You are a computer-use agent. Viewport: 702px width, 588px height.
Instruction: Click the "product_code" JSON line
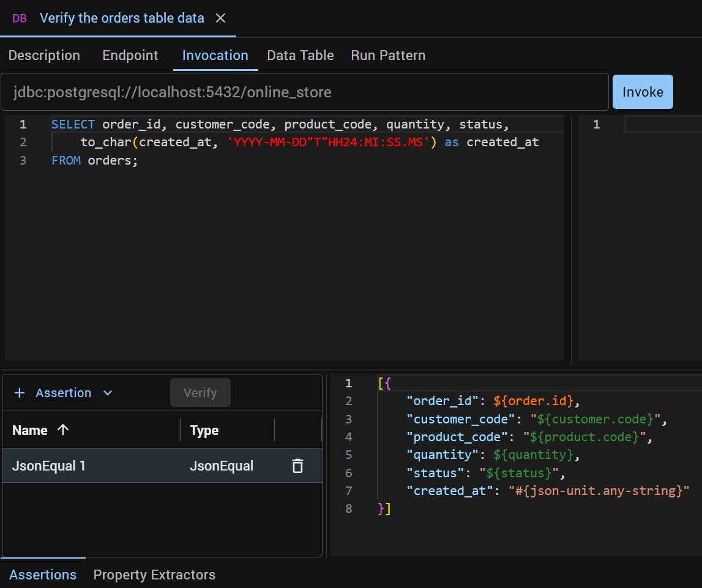coord(529,437)
